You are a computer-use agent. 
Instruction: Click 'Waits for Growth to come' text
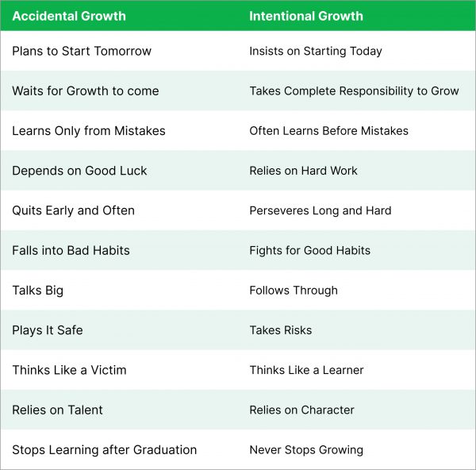tap(86, 91)
